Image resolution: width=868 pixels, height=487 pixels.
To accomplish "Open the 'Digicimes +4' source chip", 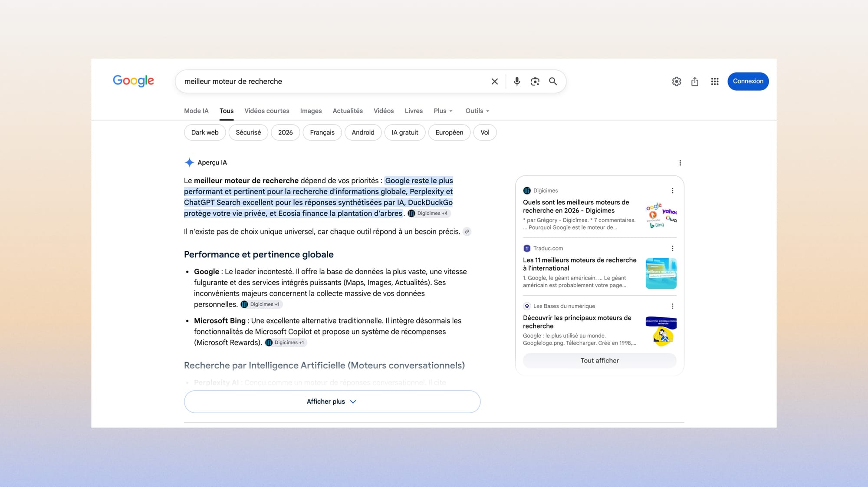I will [428, 214].
